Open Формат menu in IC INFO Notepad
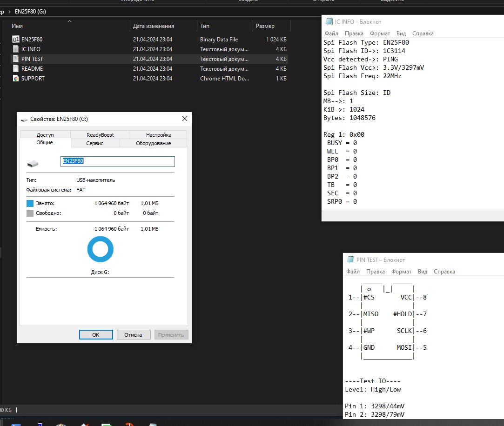The height and width of the screenshot is (426, 504). tap(380, 33)
